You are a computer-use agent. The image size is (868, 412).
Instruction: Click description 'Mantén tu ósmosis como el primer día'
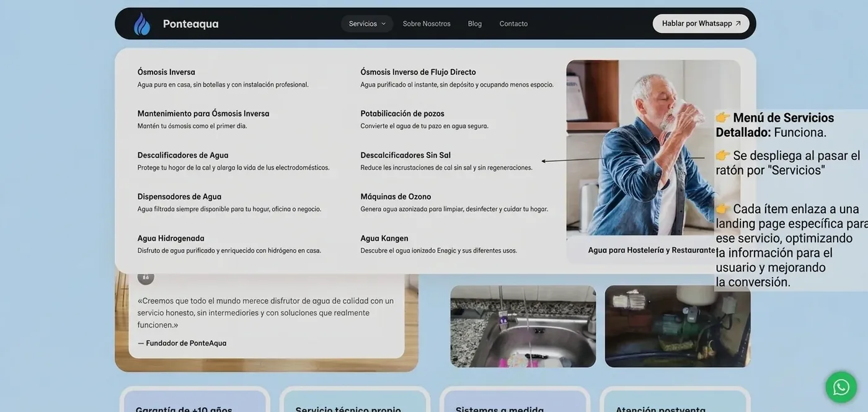[192, 126]
